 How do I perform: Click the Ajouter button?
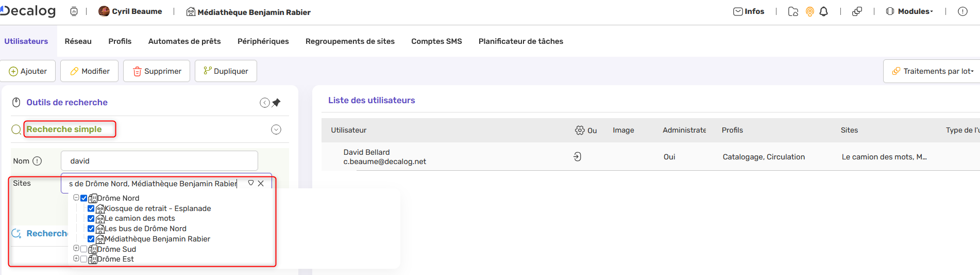point(28,71)
